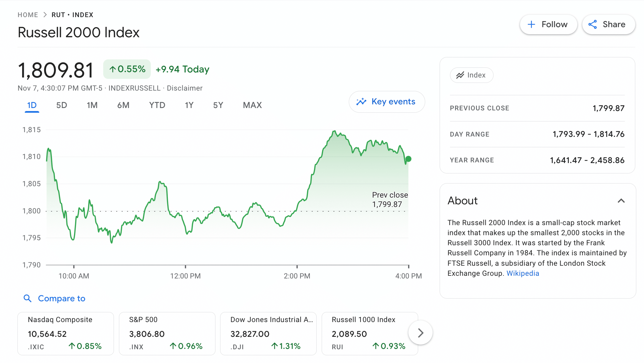Click the +9.94 Today change text
The width and height of the screenshot is (644, 363).
click(x=182, y=69)
